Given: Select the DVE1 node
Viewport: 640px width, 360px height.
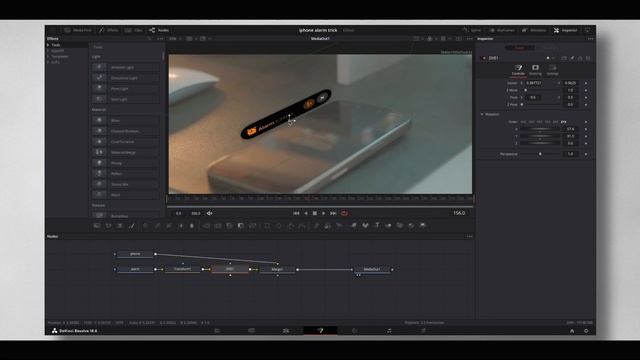Looking at the screenshot, I should (230, 269).
